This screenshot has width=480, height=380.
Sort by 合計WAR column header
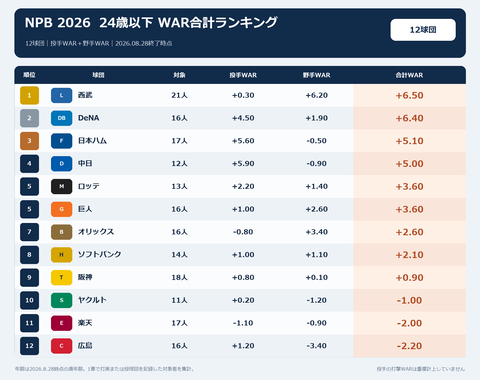point(409,75)
